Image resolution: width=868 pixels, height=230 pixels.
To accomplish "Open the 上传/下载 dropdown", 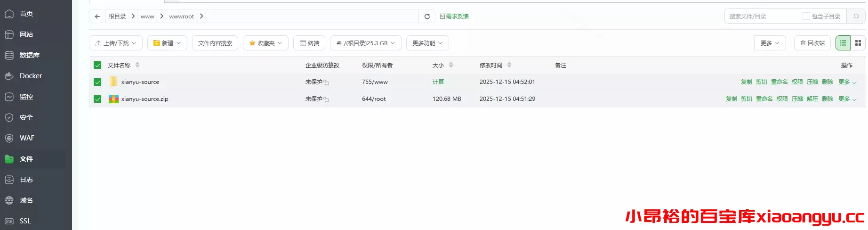I will (x=116, y=43).
